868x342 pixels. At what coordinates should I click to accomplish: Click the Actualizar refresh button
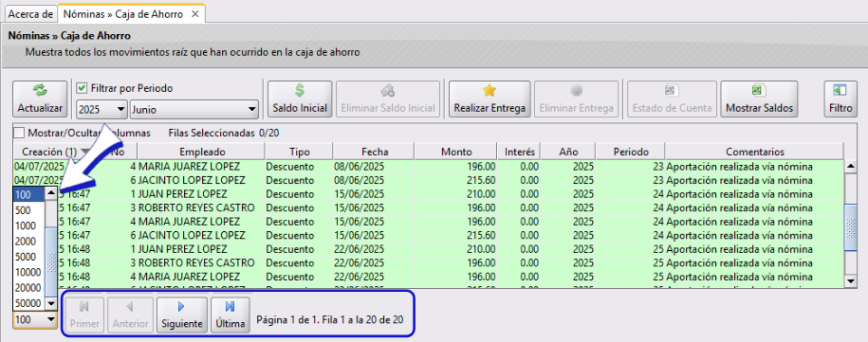click(40, 99)
